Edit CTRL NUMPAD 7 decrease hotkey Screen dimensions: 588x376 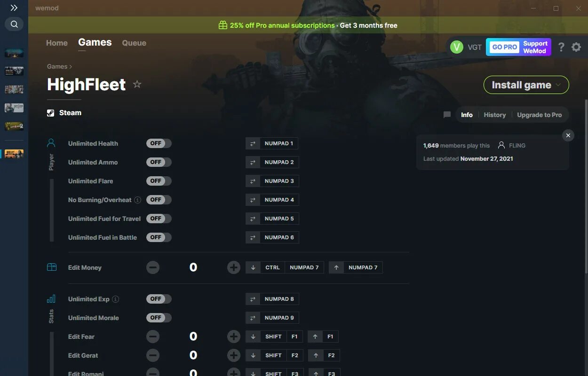(x=285, y=267)
